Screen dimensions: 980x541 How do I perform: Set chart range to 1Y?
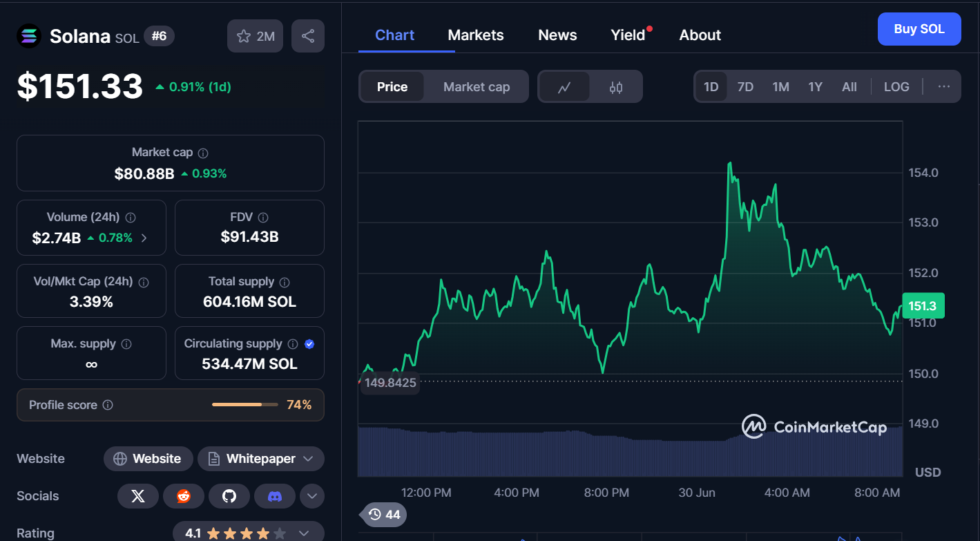click(816, 87)
